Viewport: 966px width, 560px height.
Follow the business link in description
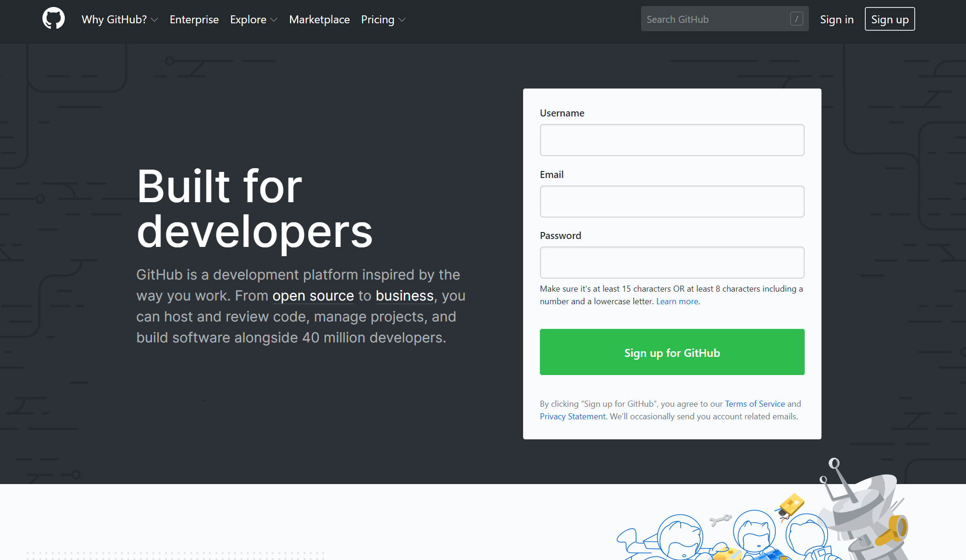(404, 296)
